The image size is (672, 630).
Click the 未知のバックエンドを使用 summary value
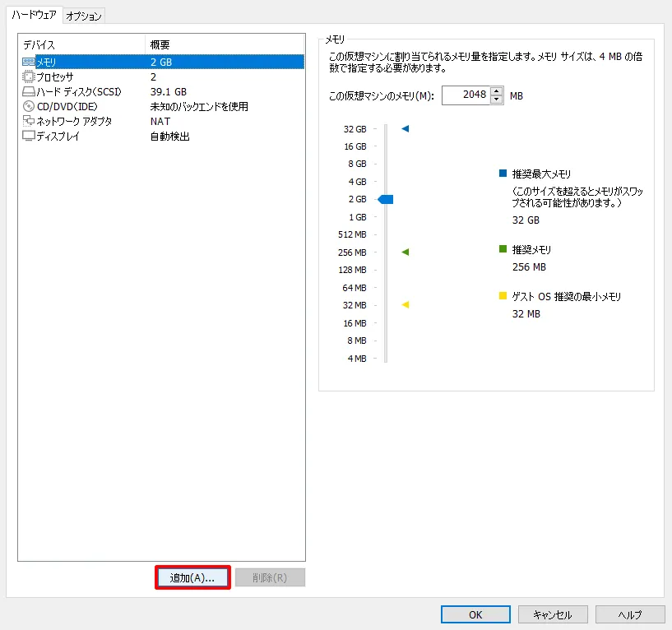[x=199, y=106]
